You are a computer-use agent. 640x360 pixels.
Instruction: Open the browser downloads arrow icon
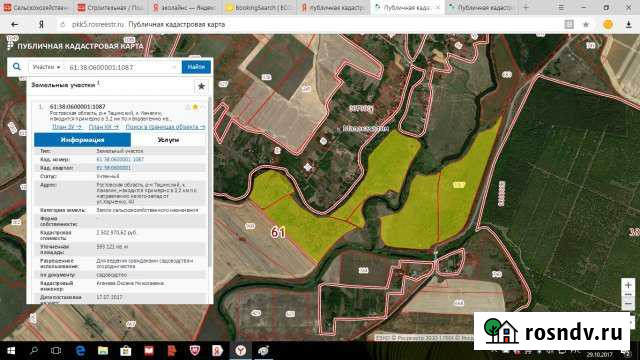[x=629, y=24]
